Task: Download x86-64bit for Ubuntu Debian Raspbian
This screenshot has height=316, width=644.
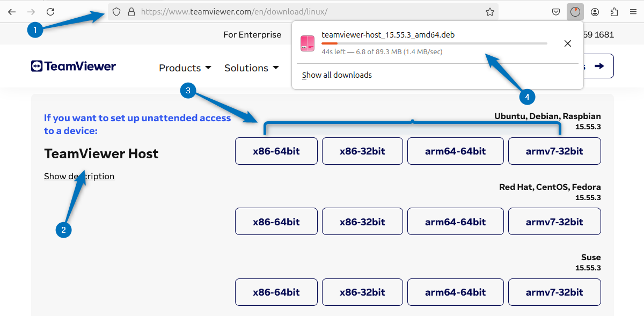Action: tap(276, 151)
